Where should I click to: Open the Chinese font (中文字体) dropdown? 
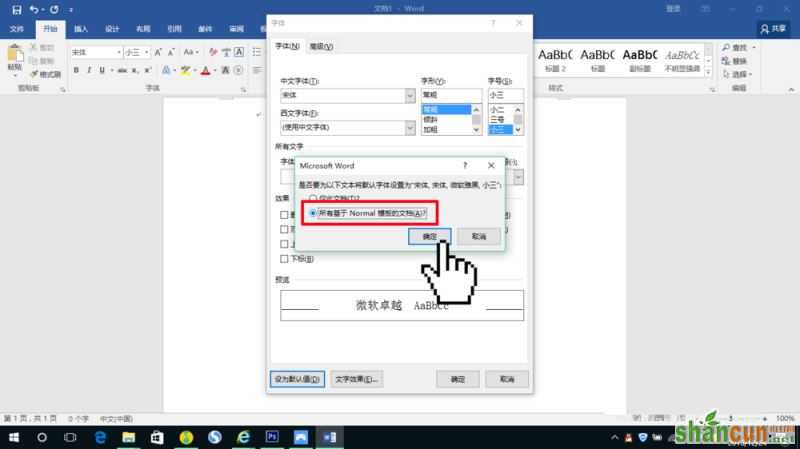pos(410,95)
